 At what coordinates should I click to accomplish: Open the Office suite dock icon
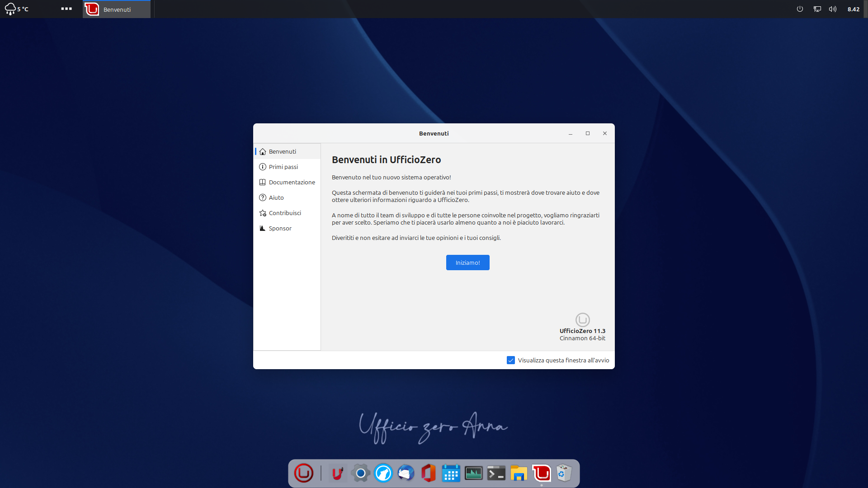point(429,473)
